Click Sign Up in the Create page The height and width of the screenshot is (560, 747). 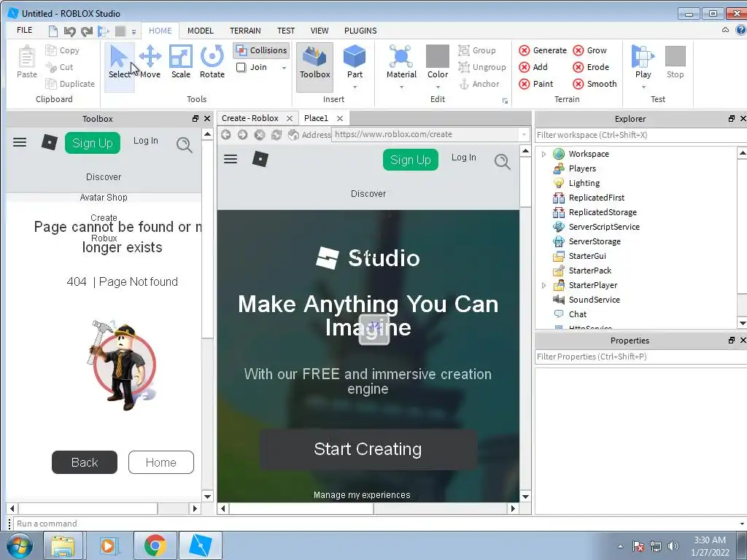click(410, 160)
